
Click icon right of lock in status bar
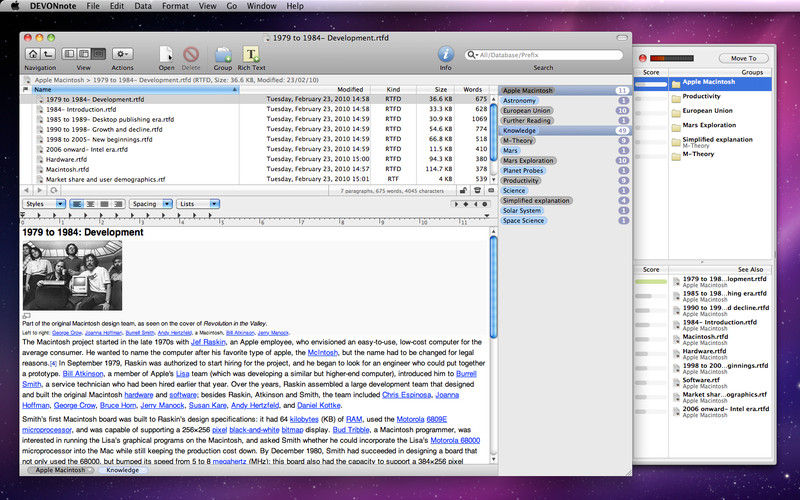pyautogui.click(x=477, y=190)
